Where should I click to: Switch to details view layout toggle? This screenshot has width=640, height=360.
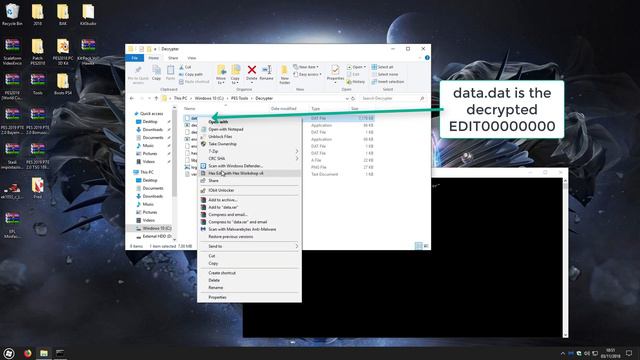(418, 246)
